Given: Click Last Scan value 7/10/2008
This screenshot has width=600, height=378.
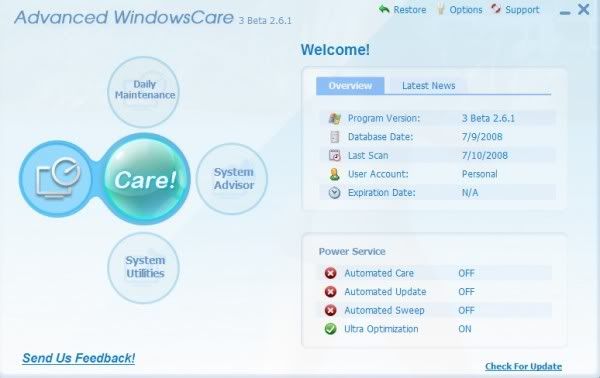Looking at the screenshot, I should point(485,155).
